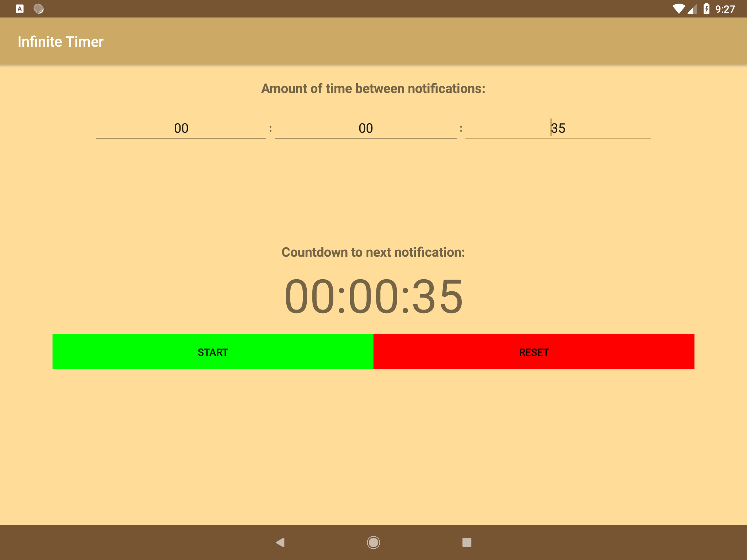Focus the minutes input field showing 00
The width and height of the screenshot is (747, 560).
[x=366, y=128]
